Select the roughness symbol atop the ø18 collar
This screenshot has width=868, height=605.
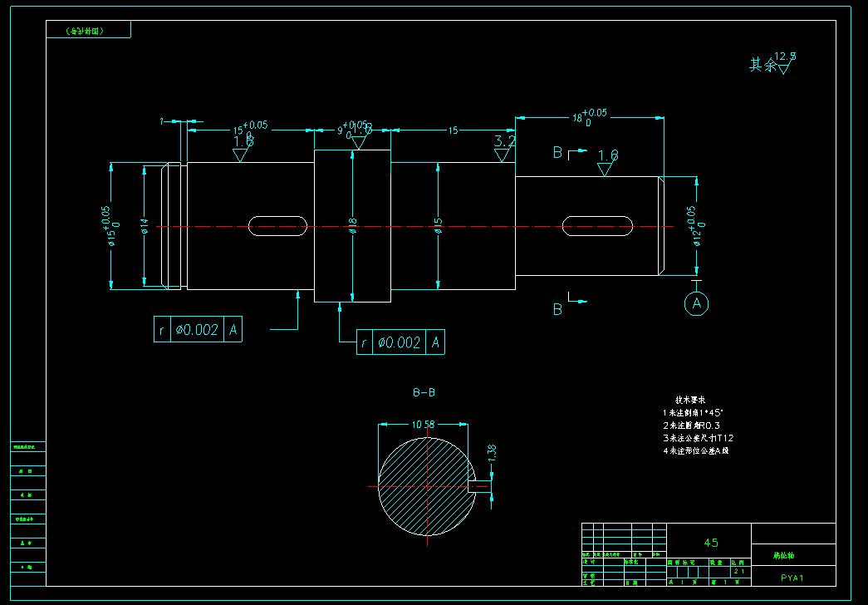[360, 135]
